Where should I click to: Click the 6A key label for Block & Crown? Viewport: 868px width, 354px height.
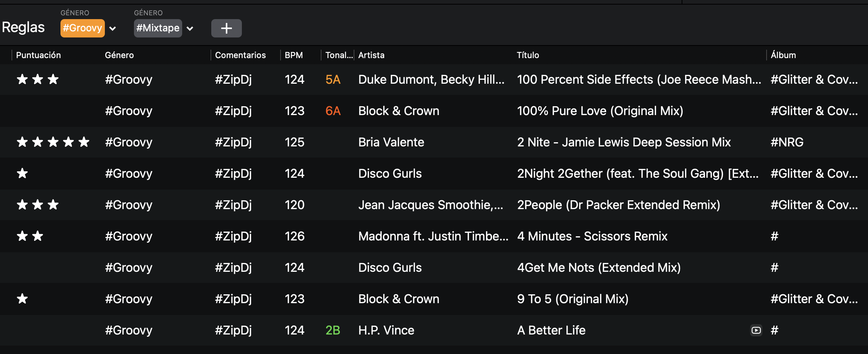pyautogui.click(x=332, y=110)
